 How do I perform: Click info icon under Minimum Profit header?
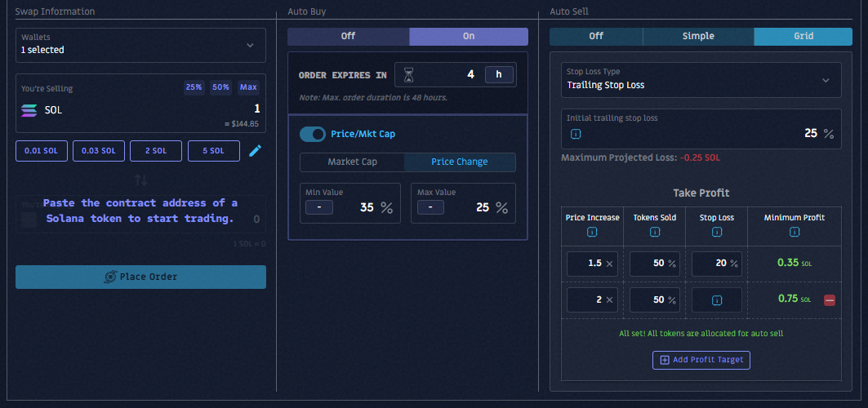(x=795, y=233)
